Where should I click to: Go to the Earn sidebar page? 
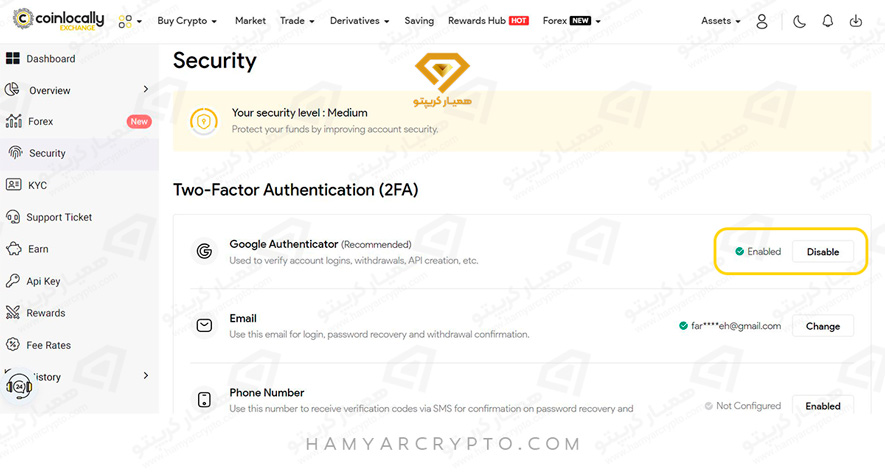tap(38, 249)
